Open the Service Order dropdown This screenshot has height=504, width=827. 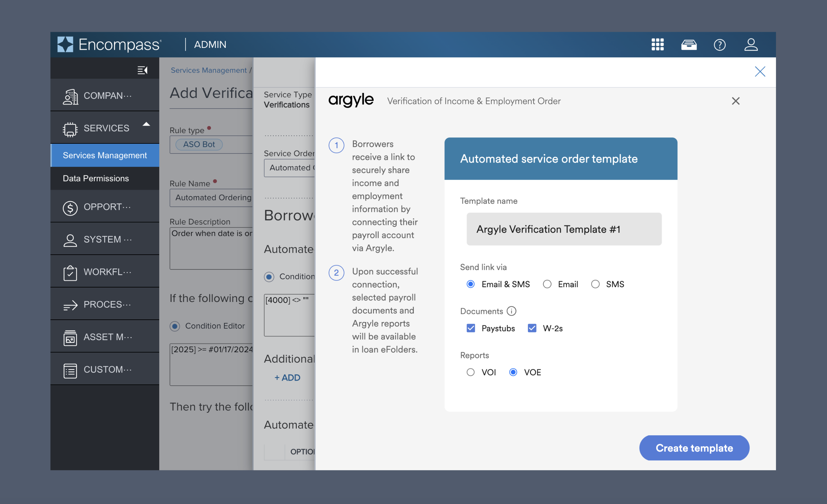(289, 168)
